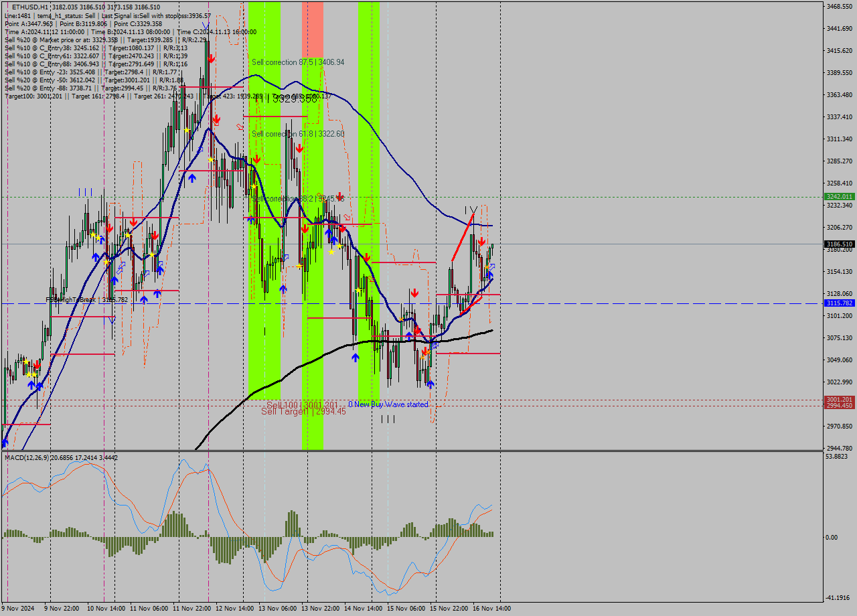This screenshot has height=616, width=857.
Task: Click the -41.1916 MACD scale value
Action: pyautogui.click(x=839, y=597)
